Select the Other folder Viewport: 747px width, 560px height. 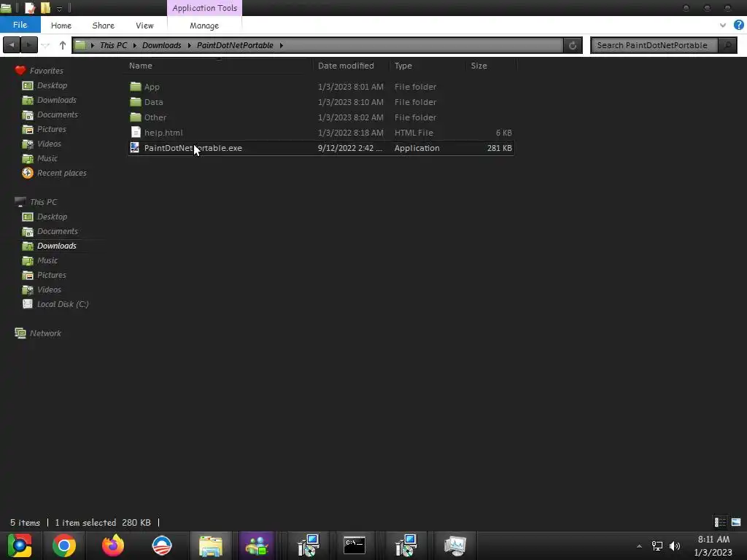click(321, 117)
